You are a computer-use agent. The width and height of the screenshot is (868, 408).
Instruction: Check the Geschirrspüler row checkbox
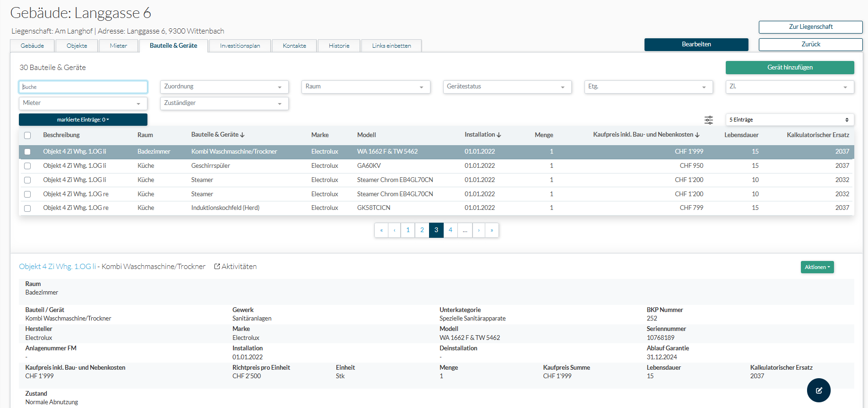pyautogui.click(x=27, y=166)
